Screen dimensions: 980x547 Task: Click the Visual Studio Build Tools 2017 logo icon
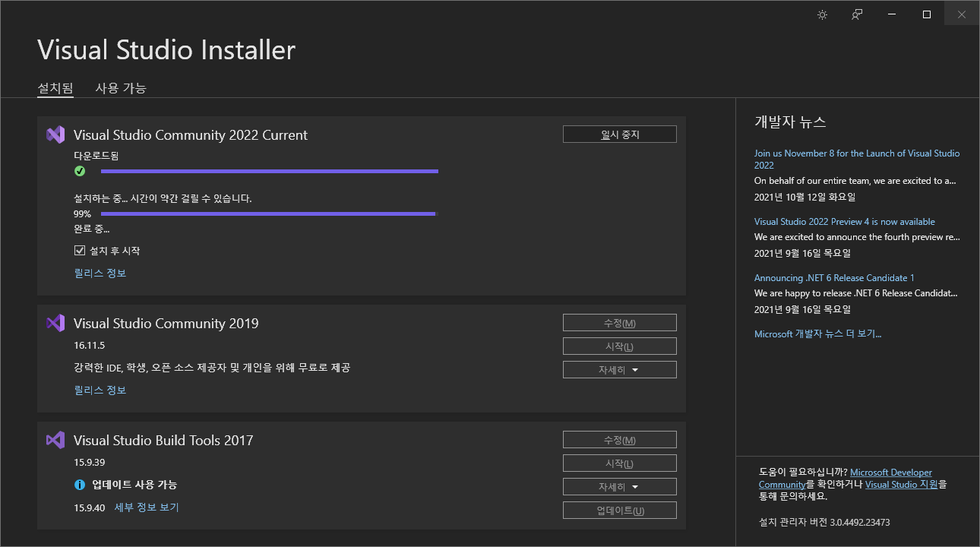point(55,440)
